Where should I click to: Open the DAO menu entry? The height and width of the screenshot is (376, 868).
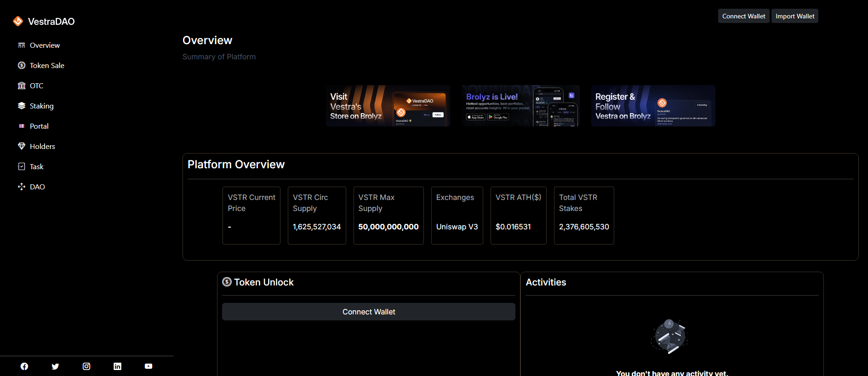pyautogui.click(x=37, y=187)
